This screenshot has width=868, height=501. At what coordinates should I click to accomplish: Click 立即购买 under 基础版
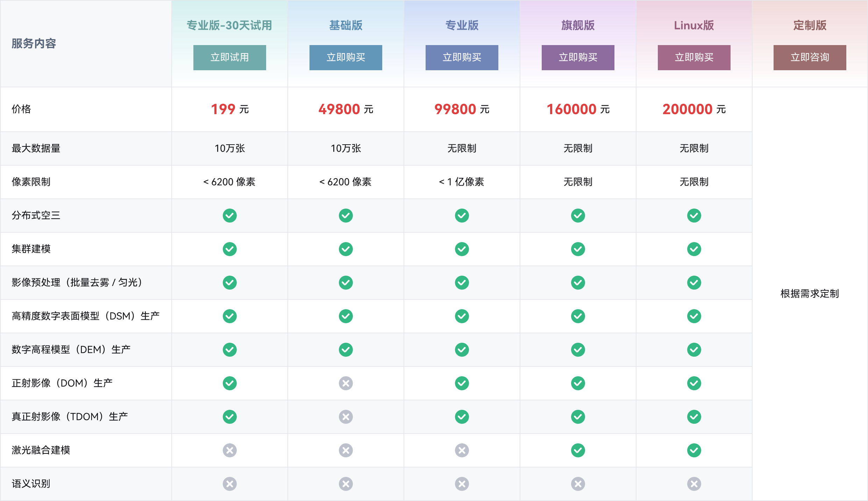pos(346,58)
